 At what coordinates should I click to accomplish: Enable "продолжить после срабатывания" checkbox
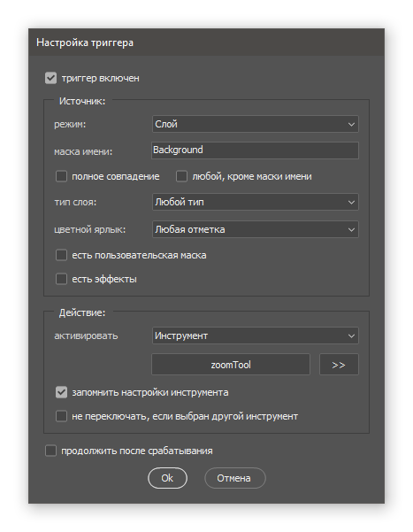coord(51,451)
